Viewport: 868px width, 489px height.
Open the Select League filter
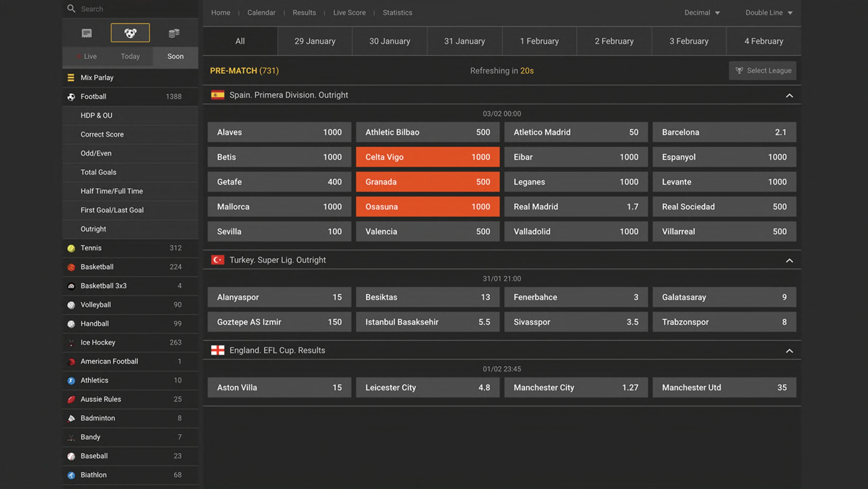(x=762, y=70)
